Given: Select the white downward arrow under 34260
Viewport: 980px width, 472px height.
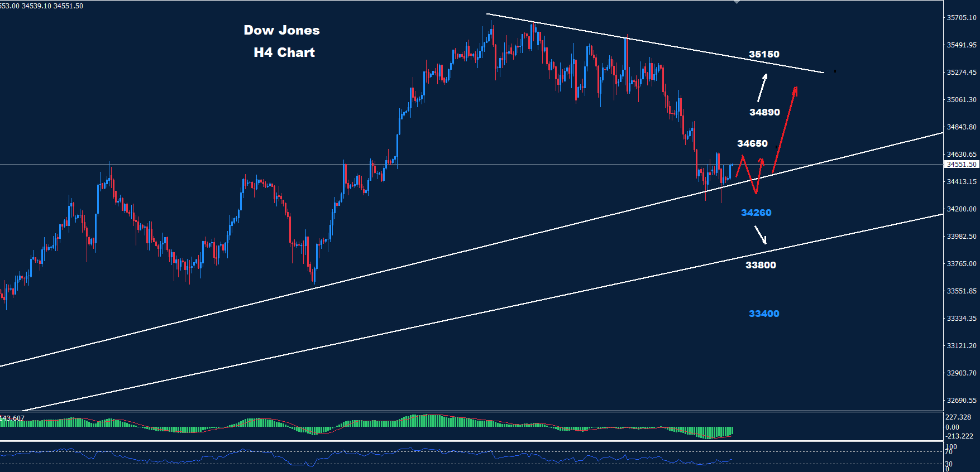Looking at the screenshot, I should tap(761, 235).
